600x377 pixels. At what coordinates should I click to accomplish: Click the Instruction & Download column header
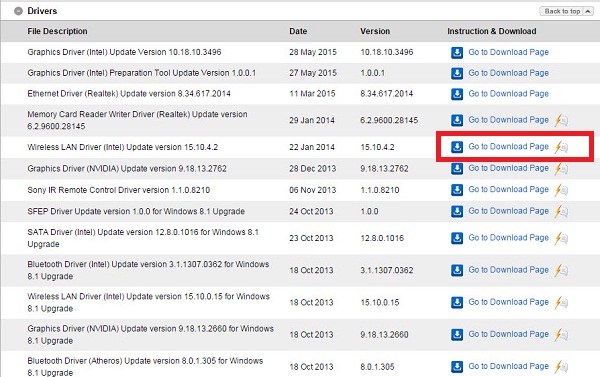click(x=492, y=31)
